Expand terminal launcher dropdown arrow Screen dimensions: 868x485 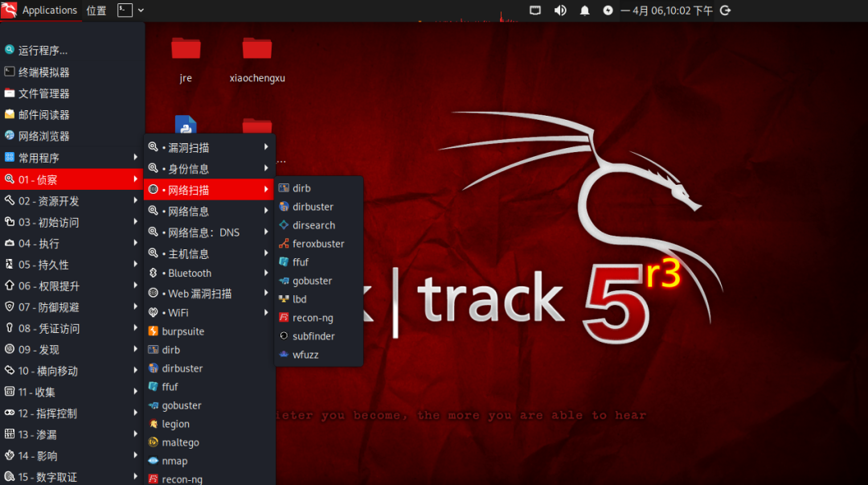pos(141,10)
